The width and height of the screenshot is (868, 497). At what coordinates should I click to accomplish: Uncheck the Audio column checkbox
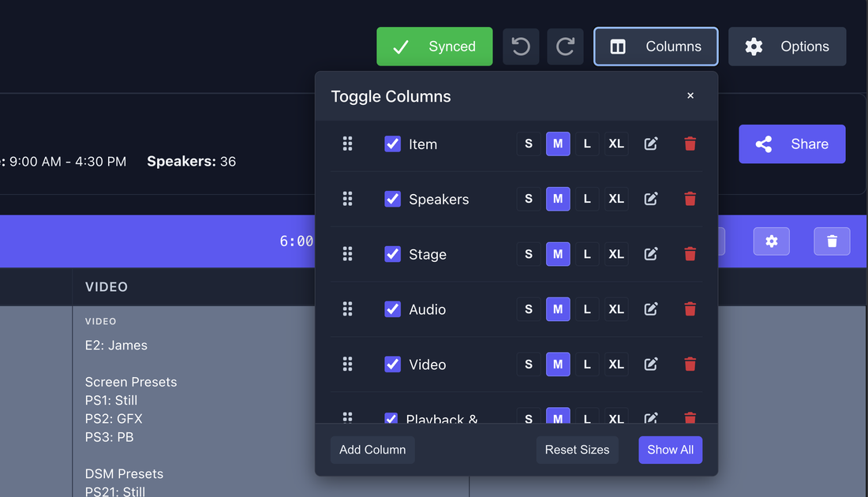[x=392, y=308]
